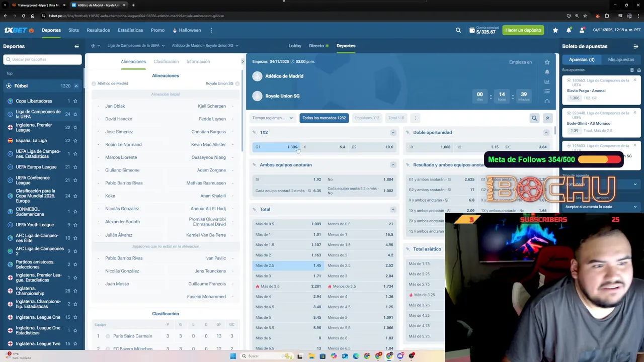Enable match notifications bell icon

tap(547, 72)
